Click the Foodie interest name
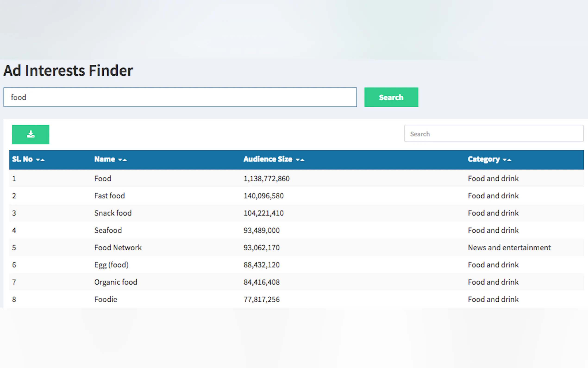588x368 pixels. click(x=106, y=299)
